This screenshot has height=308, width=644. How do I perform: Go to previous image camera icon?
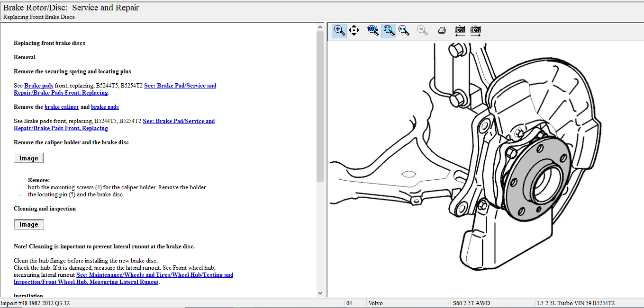tap(460, 31)
